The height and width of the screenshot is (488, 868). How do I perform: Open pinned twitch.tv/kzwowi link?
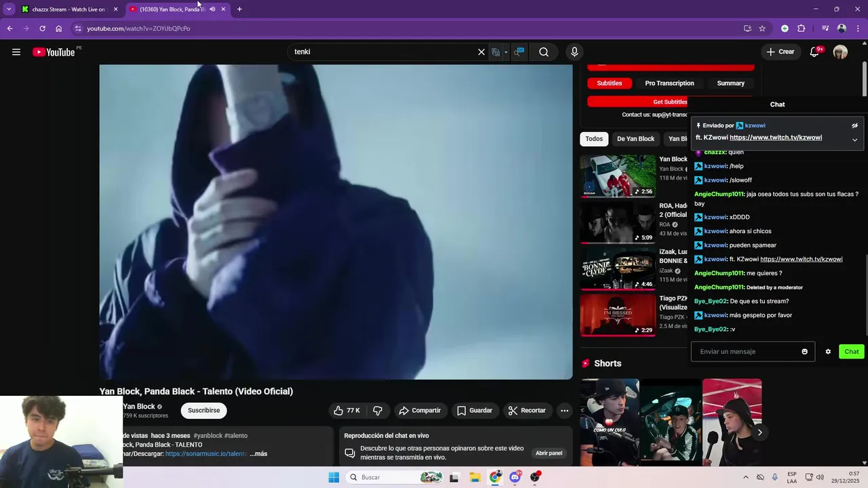[x=776, y=138]
